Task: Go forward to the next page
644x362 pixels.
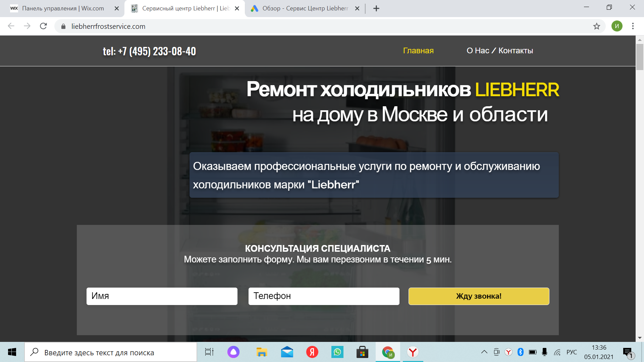Action: tap(27, 26)
